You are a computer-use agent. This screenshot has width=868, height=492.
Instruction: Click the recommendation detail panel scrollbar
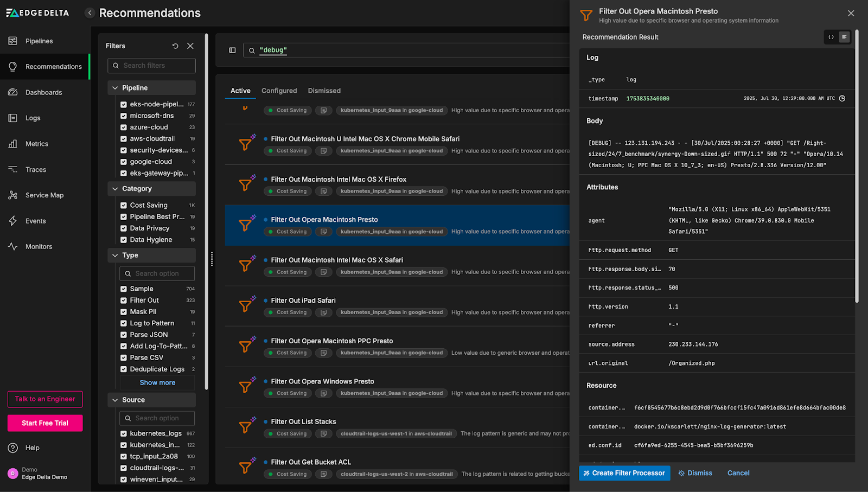point(857,163)
